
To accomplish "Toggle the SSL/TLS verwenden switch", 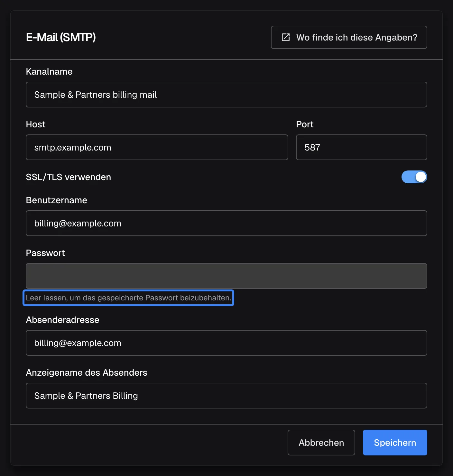I will tap(414, 177).
